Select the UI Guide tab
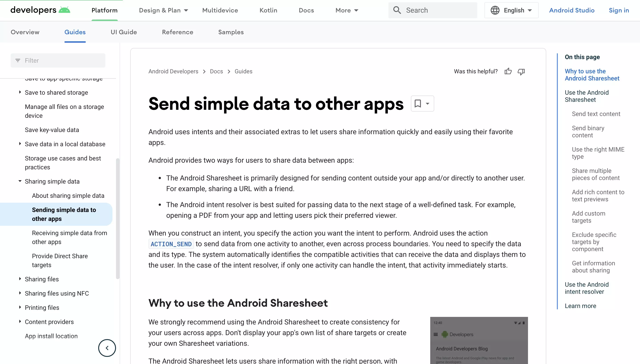The image size is (640, 364). pos(124,32)
